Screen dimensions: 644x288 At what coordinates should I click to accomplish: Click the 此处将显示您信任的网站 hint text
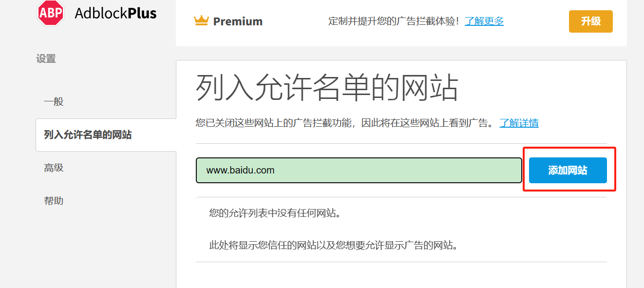pyautogui.click(x=334, y=245)
